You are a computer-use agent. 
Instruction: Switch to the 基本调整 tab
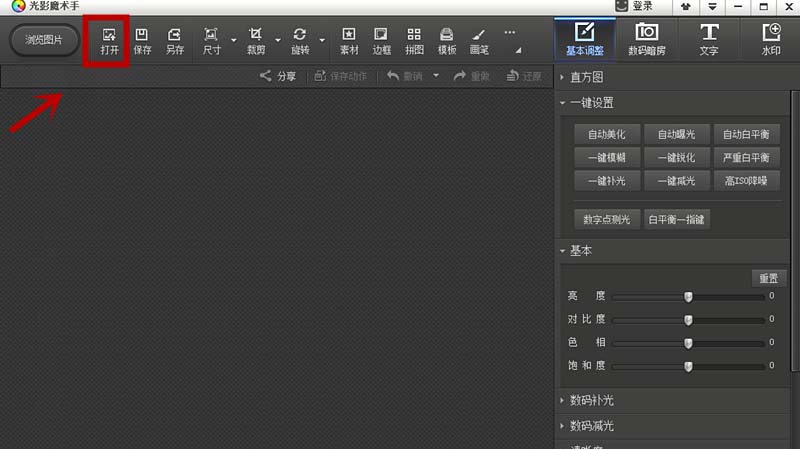(585, 39)
